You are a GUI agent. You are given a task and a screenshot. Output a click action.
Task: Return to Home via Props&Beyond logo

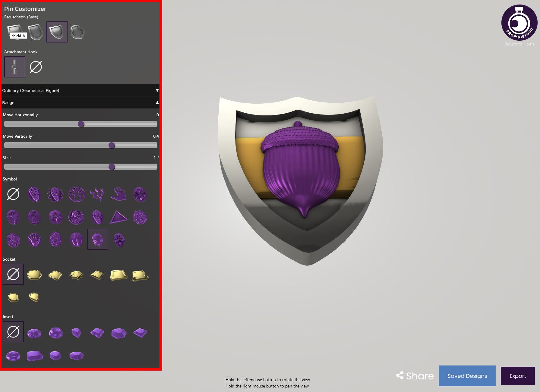519,23
